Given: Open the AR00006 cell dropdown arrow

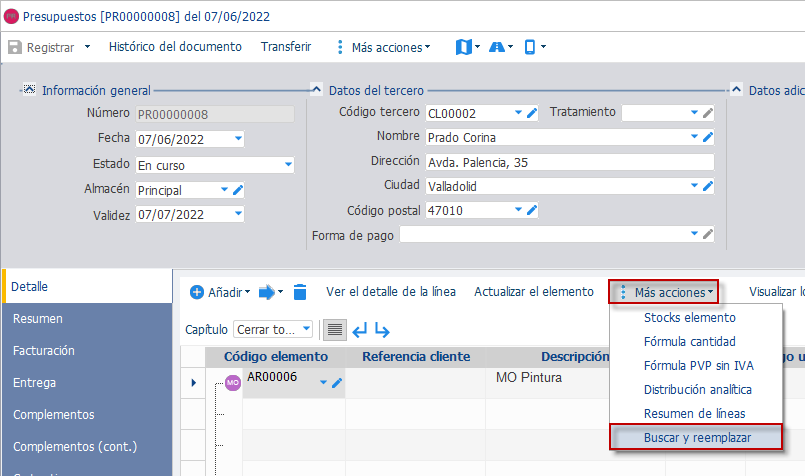Looking at the screenshot, I should coord(323,383).
